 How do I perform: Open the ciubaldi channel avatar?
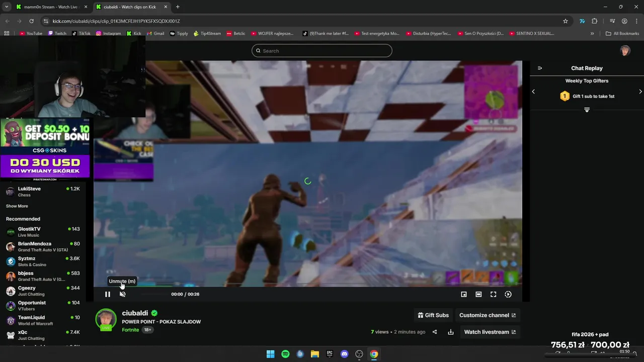106,320
